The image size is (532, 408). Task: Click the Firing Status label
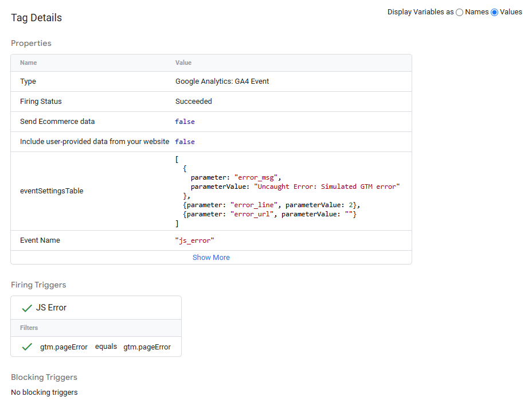41,101
